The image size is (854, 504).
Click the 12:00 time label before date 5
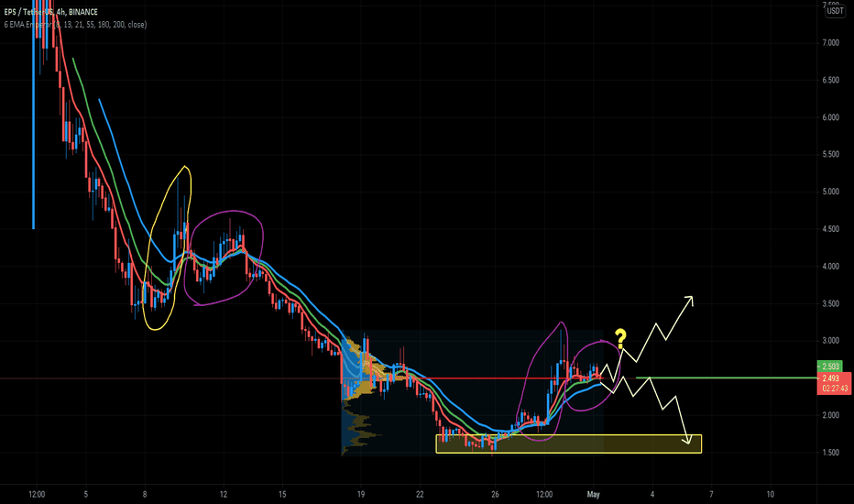(37, 494)
